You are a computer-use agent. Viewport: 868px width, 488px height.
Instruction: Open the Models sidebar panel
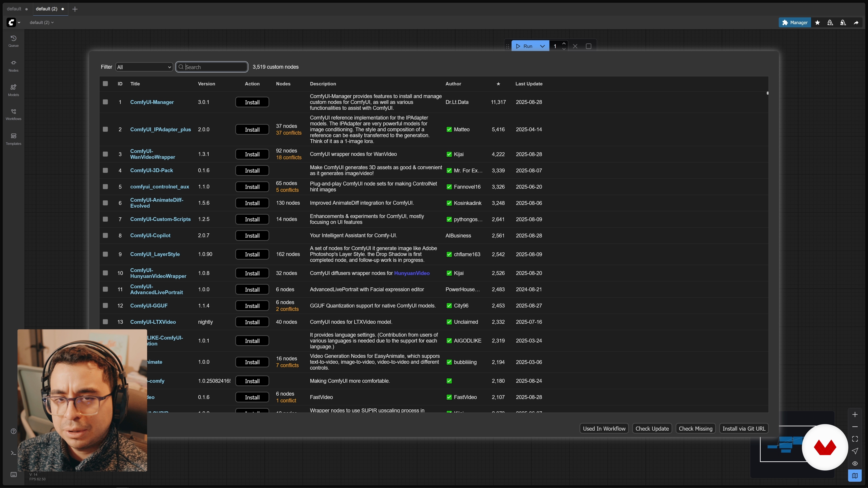14,90
